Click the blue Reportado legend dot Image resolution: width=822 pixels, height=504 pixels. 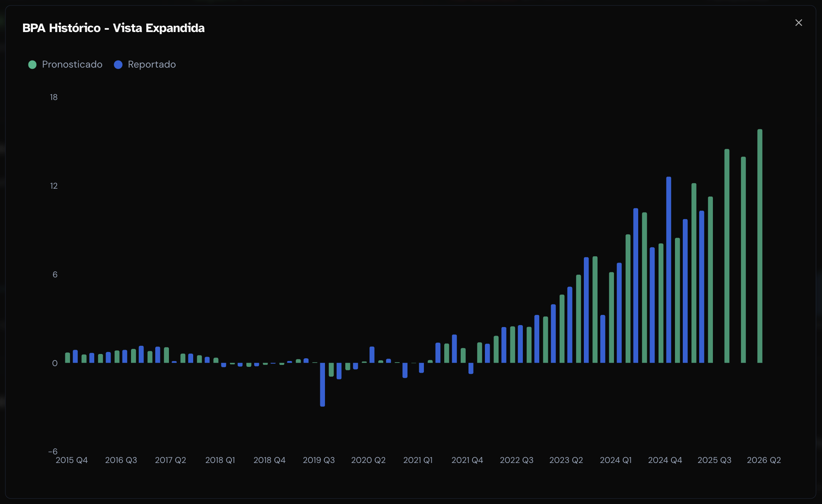point(118,65)
